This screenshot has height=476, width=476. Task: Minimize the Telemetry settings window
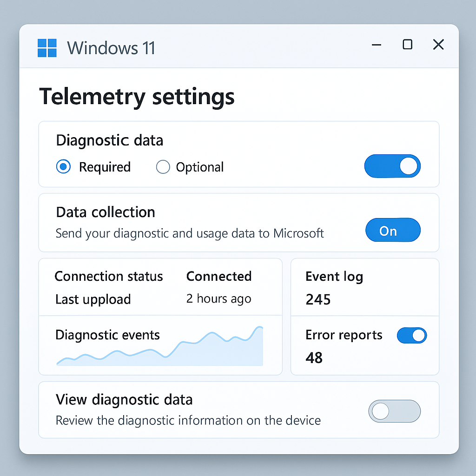[x=377, y=45]
